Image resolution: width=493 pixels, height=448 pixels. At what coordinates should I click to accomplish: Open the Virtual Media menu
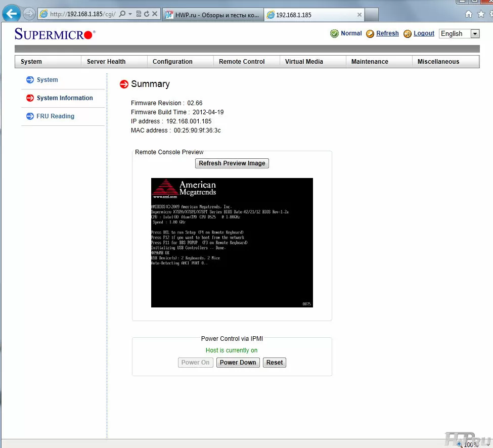313,62
